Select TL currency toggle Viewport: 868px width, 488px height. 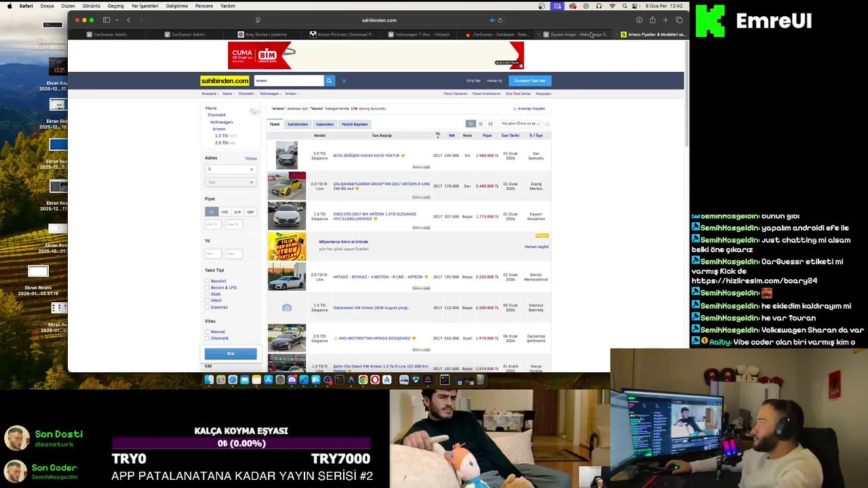tap(212, 211)
